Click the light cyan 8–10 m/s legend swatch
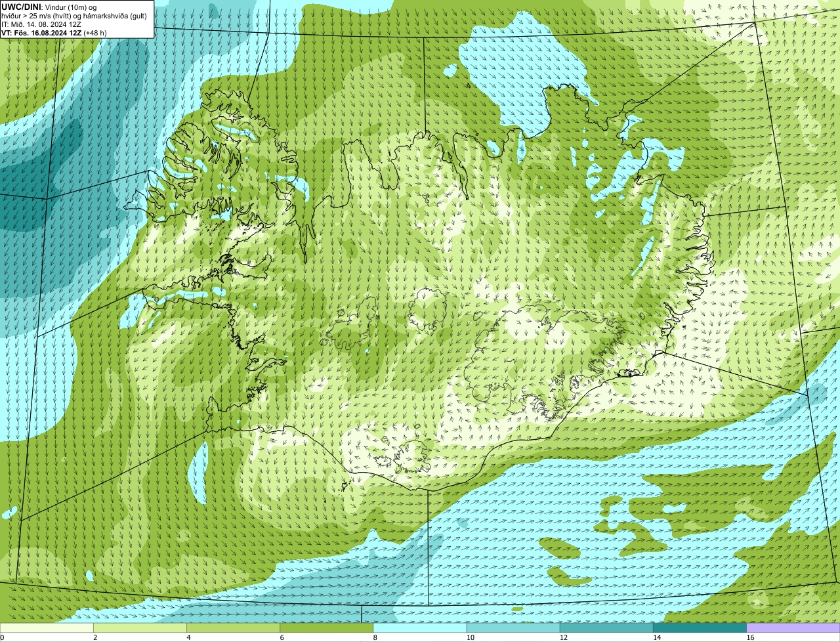Image resolution: width=840 pixels, height=642 pixels. coord(420,628)
